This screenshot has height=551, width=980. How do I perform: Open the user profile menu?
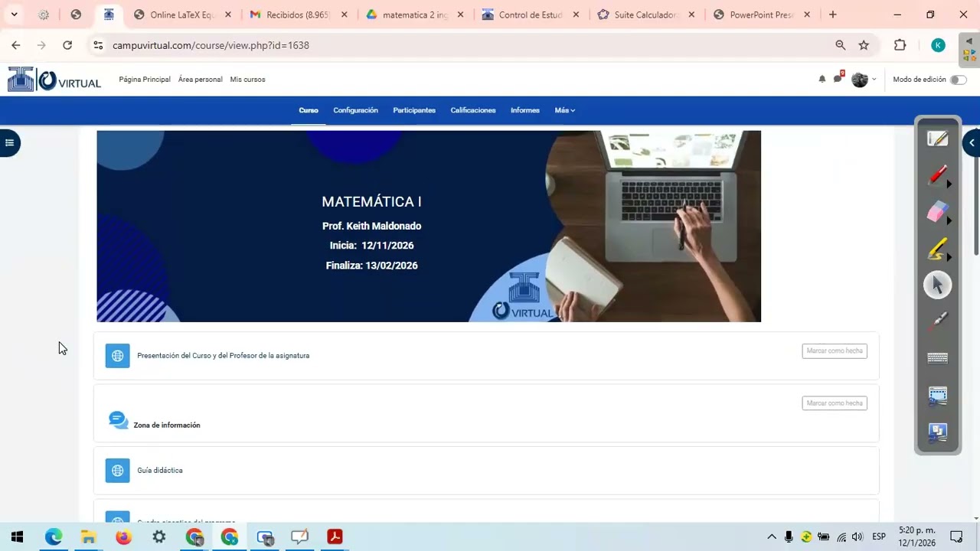coord(863,80)
